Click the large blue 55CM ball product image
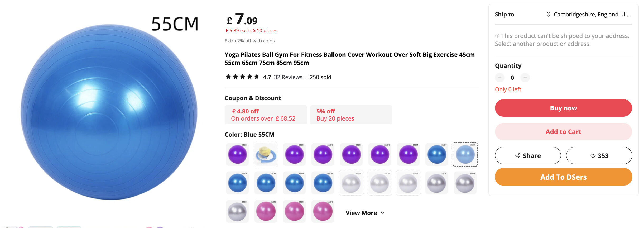644x228 pixels. (x=109, y=112)
